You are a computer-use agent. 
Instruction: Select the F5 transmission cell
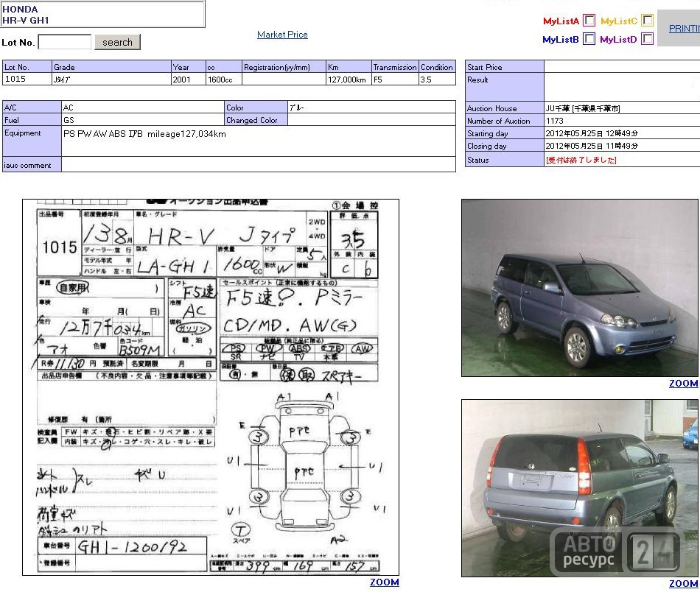(x=395, y=79)
